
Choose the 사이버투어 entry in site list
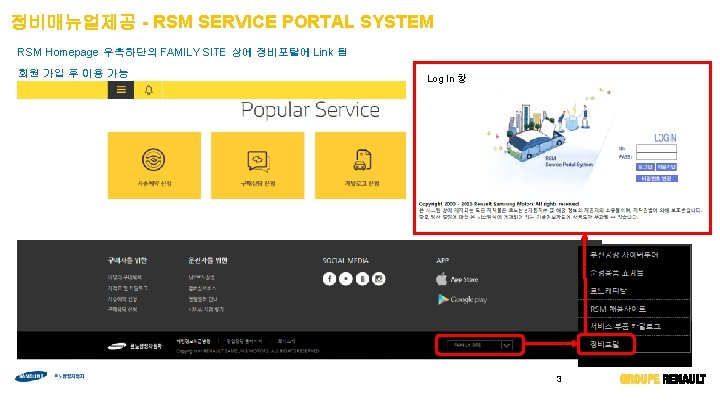[624, 255]
